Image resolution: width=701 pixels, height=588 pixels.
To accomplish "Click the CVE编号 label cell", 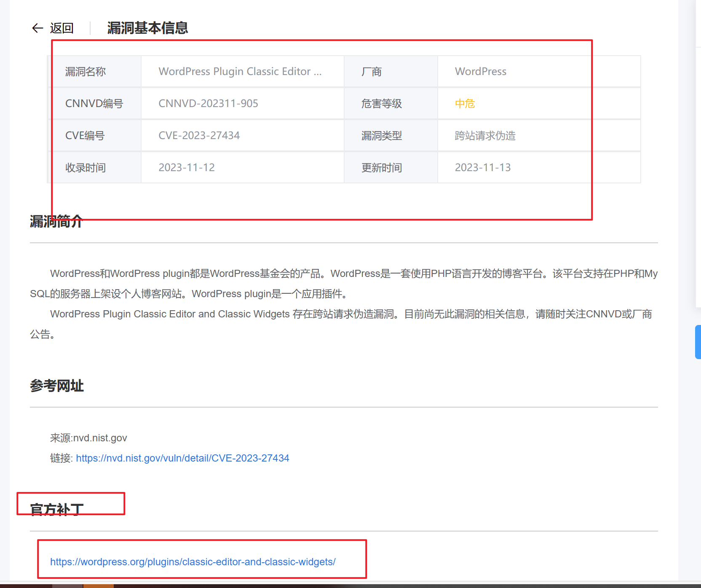I will click(x=94, y=136).
